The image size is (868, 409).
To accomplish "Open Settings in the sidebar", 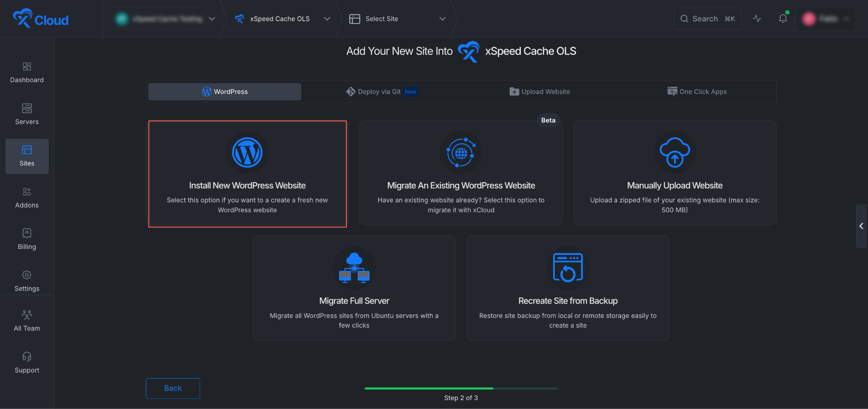I will [27, 282].
